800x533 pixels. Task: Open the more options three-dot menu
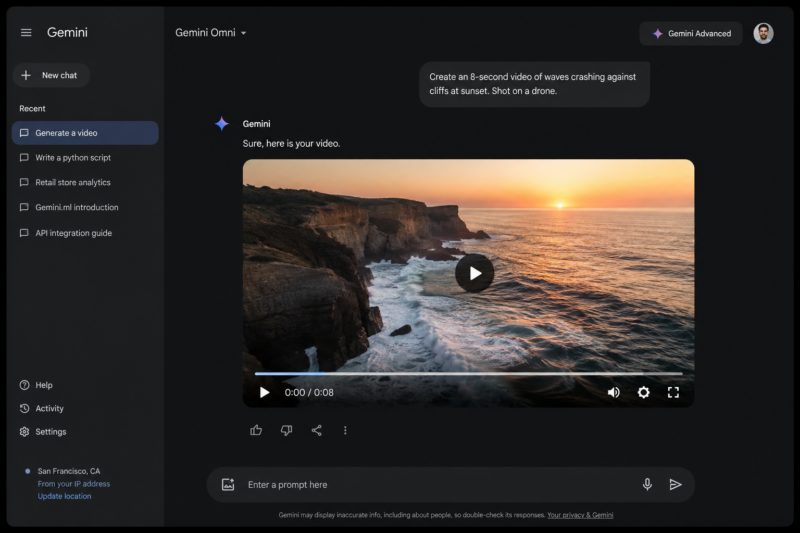coord(345,430)
